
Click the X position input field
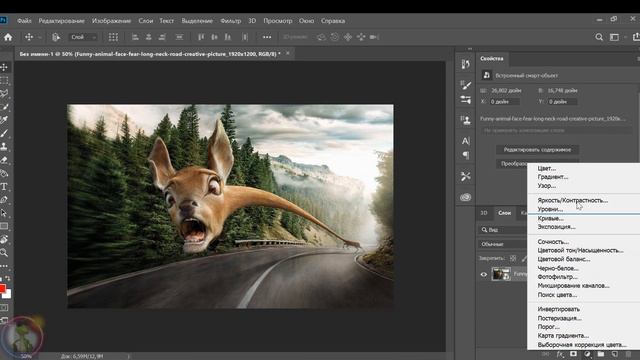click(504, 102)
